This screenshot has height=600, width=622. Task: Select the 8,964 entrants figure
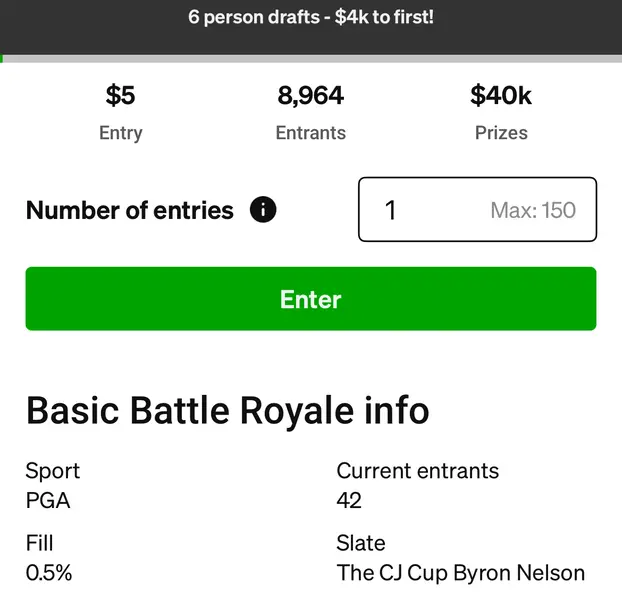coord(311,96)
